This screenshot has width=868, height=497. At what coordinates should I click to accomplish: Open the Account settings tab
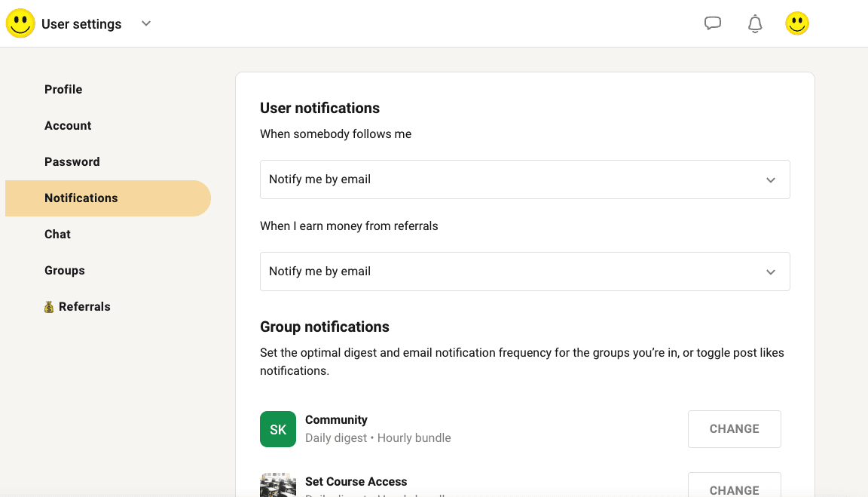(68, 126)
